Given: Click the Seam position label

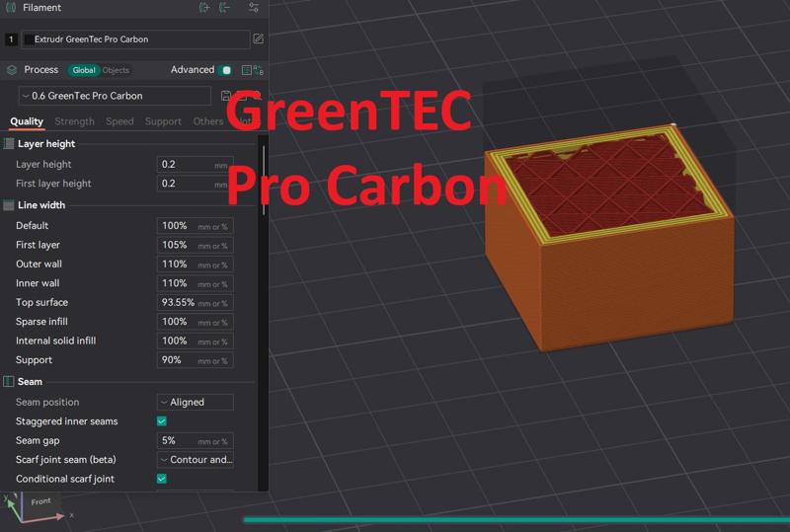Looking at the screenshot, I should 47,402.
